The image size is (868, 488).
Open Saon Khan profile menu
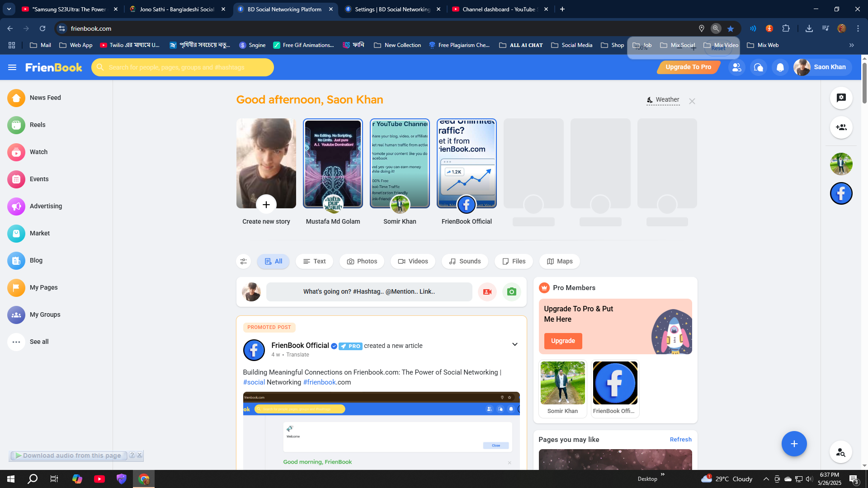click(822, 67)
